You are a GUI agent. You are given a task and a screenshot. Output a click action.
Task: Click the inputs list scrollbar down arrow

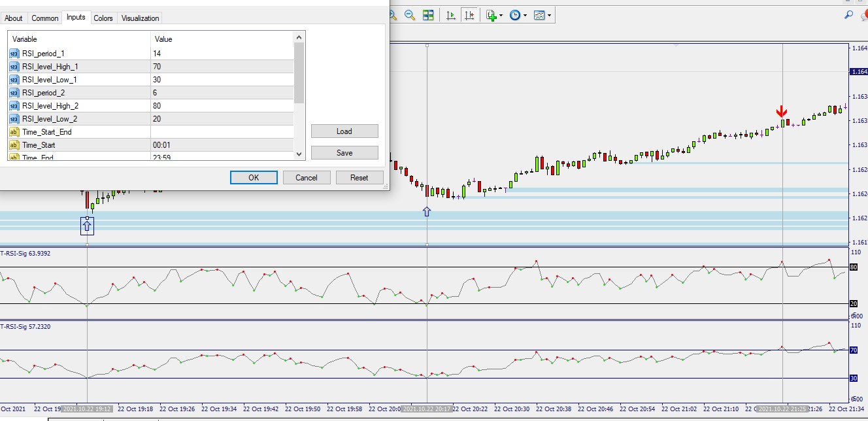tap(299, 154)
